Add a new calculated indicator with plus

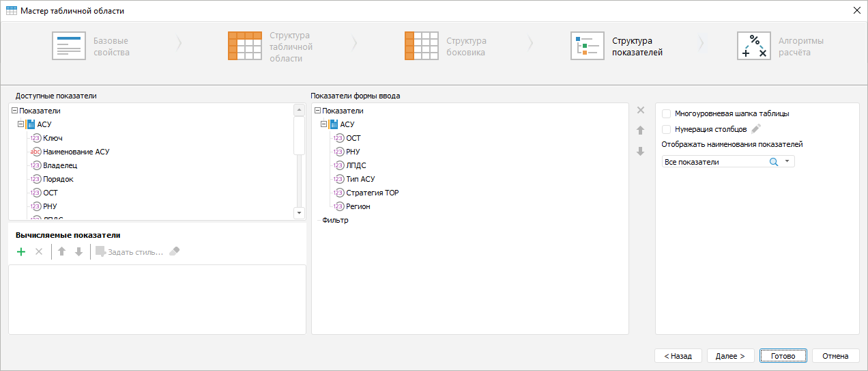coord(21,252)
